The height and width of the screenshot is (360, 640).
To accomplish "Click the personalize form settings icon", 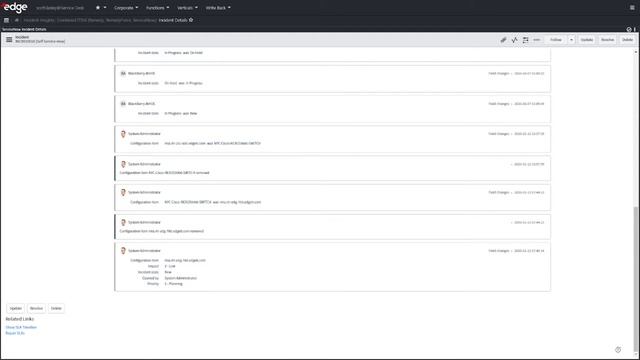I will (525, 40).
